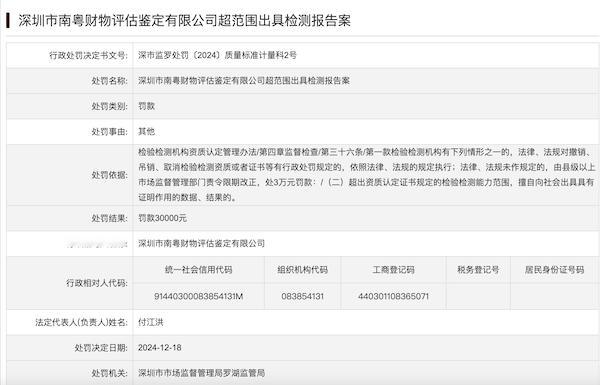
Task: Click the column header 统一社会信用代码
Action: [199, 270]
